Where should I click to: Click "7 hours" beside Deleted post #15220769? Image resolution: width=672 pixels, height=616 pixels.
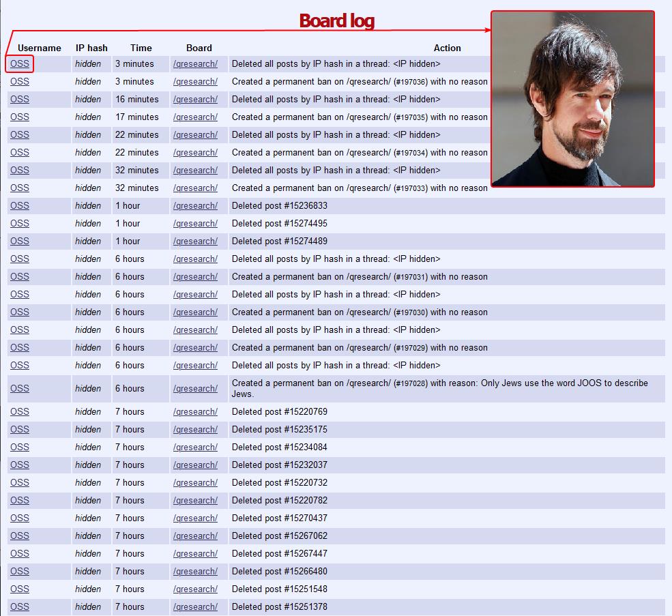130,411
